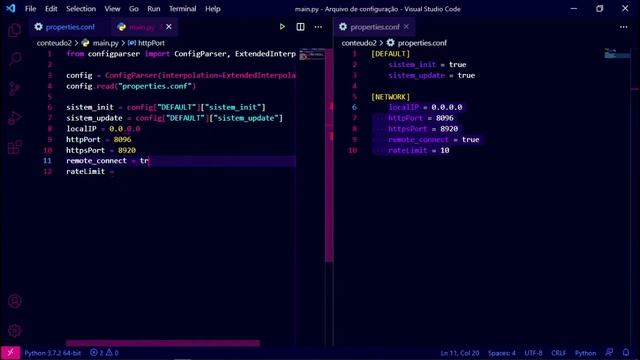Viewport: 640px width, 360px height.
Task: Click the remote window indicator in status bar
Action: [10, 353]
